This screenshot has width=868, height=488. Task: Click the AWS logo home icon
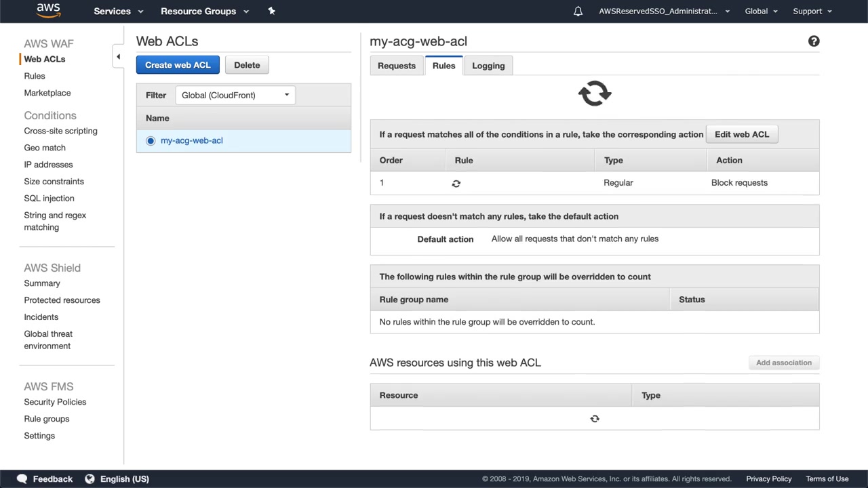pos(48,11)
